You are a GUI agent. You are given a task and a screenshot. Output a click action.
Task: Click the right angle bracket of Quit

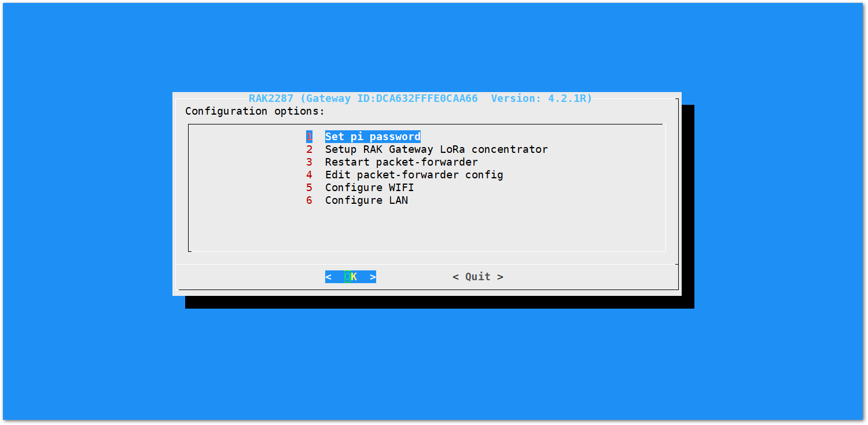click(x=501, y=277)
